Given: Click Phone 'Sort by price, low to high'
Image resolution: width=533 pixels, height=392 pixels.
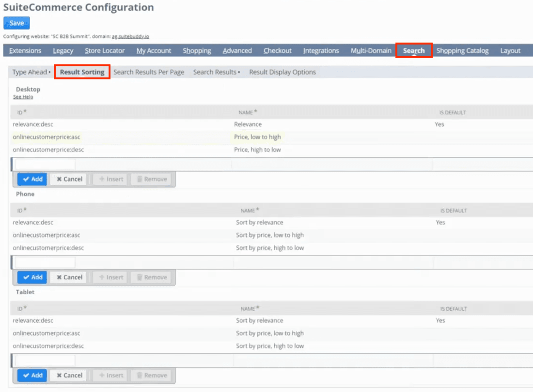Looking at the screenshot, I should point(270,235).
